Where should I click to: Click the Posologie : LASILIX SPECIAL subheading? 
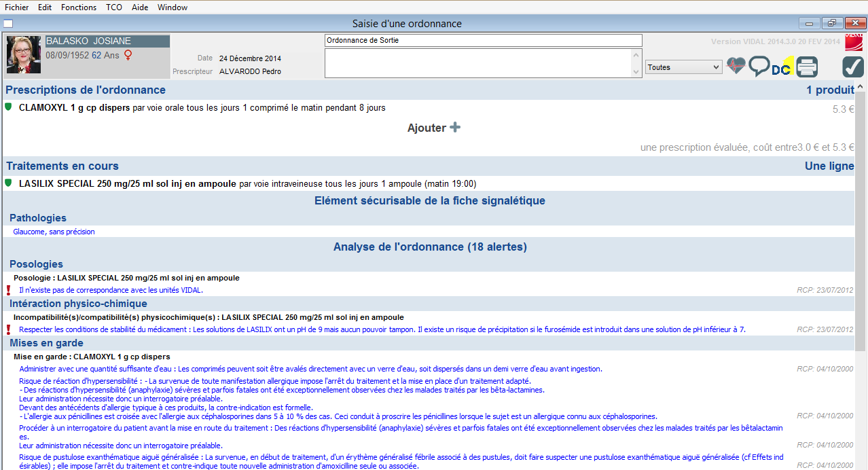click(x=126, y=278)
